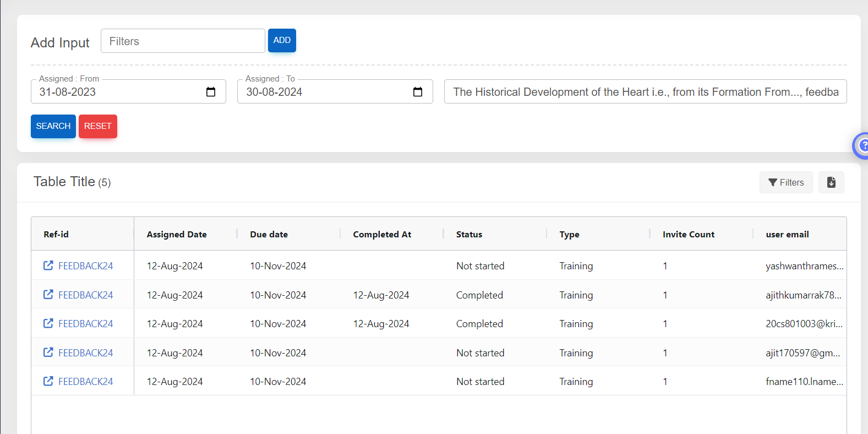Sort by Ref-id column header

(x=56, y=234)
